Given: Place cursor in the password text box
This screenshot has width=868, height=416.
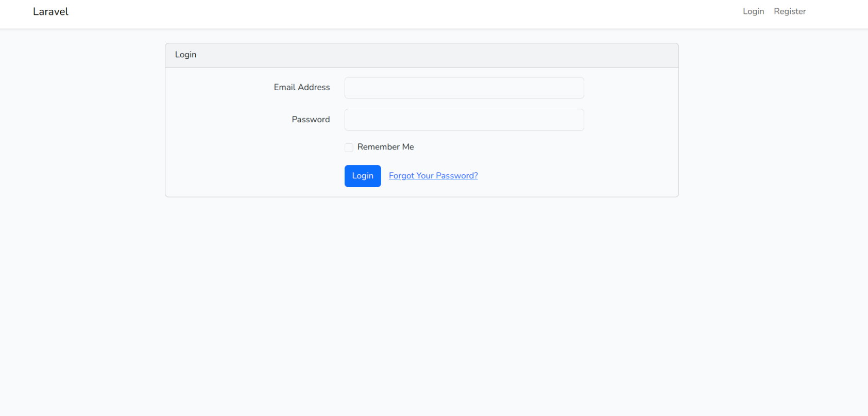Looking at the screenshot, I should click(464, 120).
